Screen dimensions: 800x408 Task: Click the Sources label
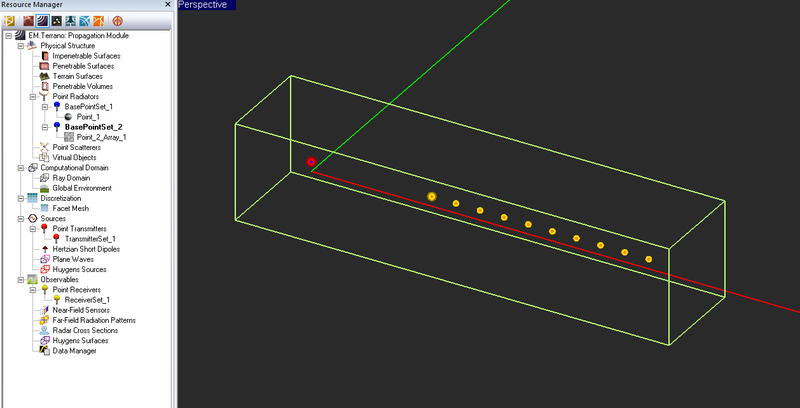[53, 219]
